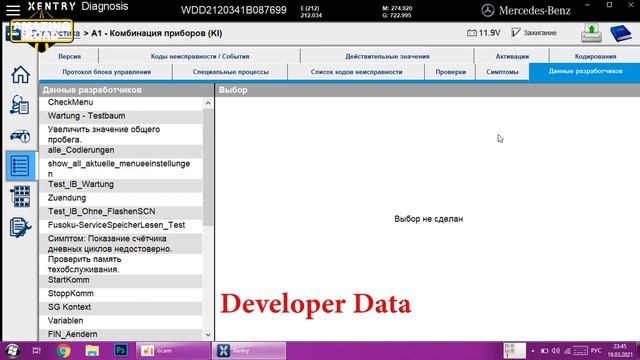Open File Explorer from the taskbar
The image size is (640, 360).
92,351
